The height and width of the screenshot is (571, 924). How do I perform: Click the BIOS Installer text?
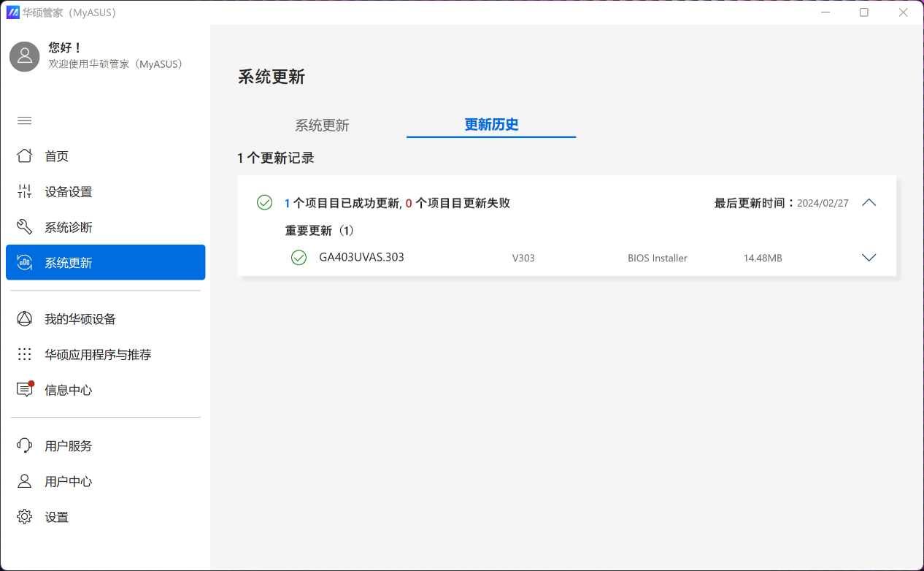click(x=658, y=258)
